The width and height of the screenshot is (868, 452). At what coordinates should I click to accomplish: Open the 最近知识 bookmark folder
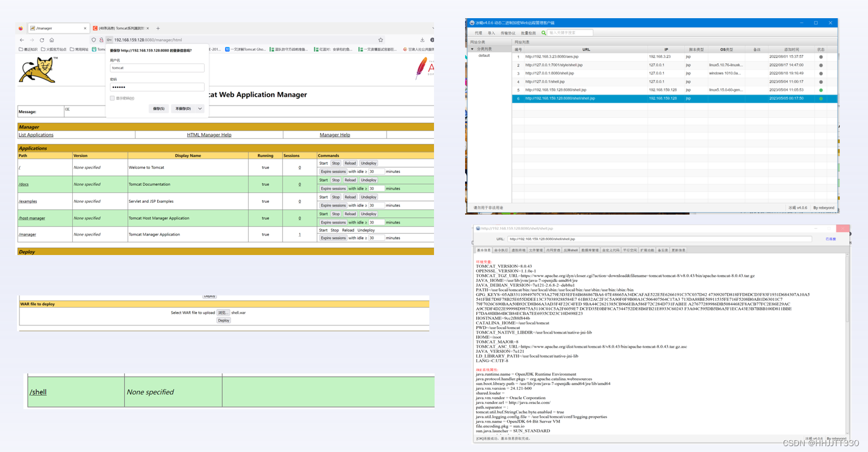pyautogui.click(x=28, y=49)
